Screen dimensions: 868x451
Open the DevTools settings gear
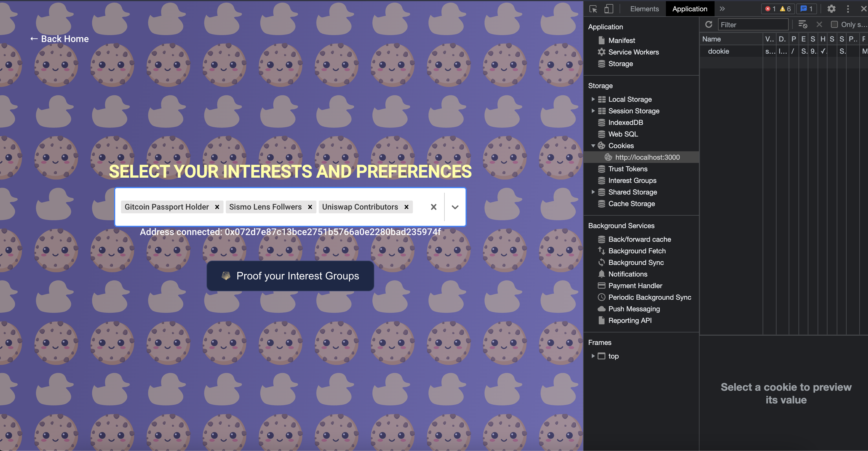click(x=831, y=9)
